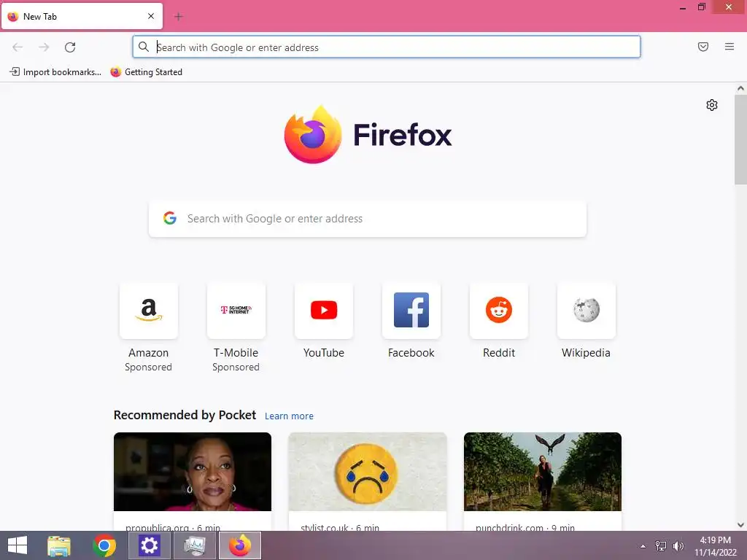Click the Amazon label text
The height and width of the screenshot is (560, 747).
pyautogui.click(x=149, y=353)
